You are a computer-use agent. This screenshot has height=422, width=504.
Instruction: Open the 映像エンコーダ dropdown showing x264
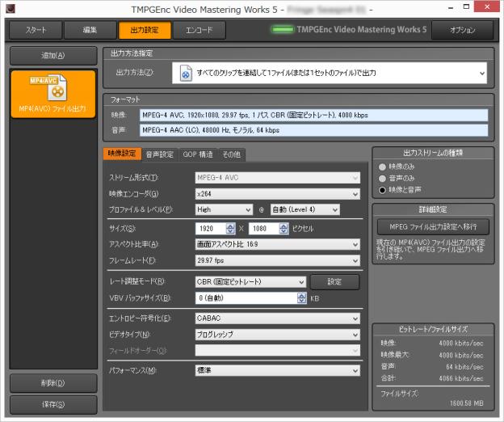277,194
